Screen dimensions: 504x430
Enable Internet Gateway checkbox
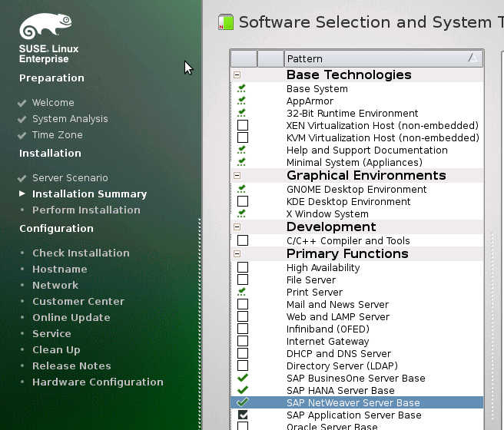(x=243, y=341)
